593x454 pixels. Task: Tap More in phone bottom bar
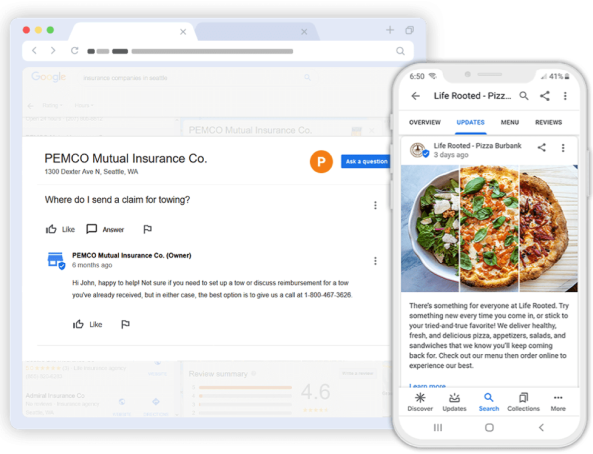pos(558,402)
